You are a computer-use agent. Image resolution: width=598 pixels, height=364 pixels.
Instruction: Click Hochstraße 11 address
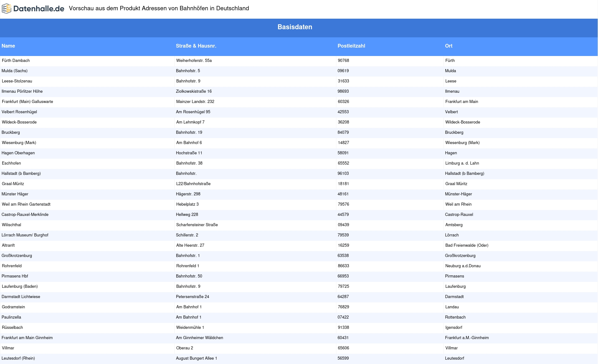coord(189,153)
